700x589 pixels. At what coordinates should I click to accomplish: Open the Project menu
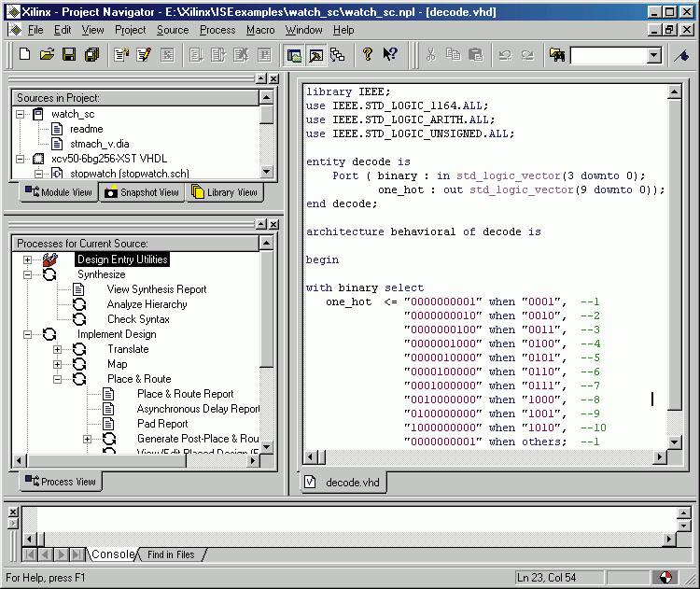131,30
